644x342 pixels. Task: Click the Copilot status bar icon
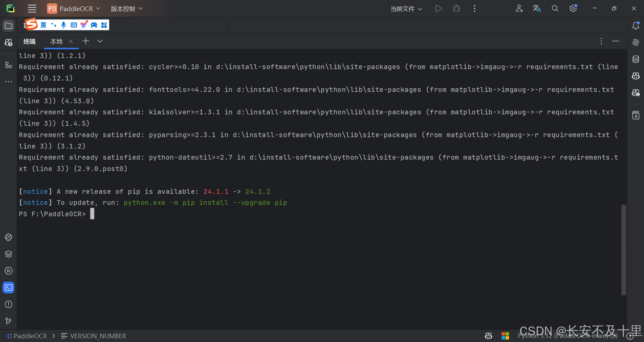tap(489, 336)
